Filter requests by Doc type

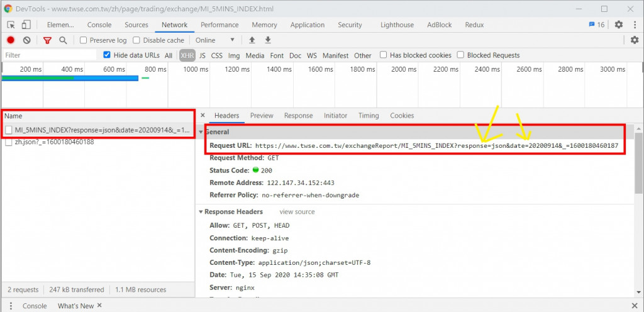(x=296, y=55)
